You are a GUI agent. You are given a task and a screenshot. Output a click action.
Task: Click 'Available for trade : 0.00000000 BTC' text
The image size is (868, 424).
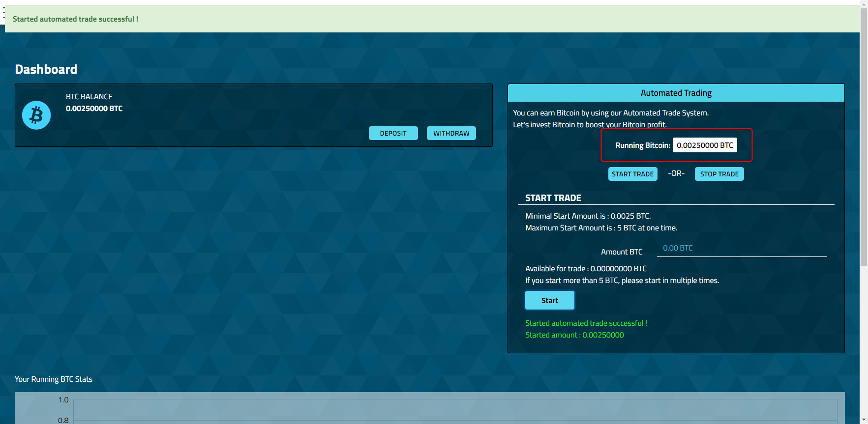point(586,269)
